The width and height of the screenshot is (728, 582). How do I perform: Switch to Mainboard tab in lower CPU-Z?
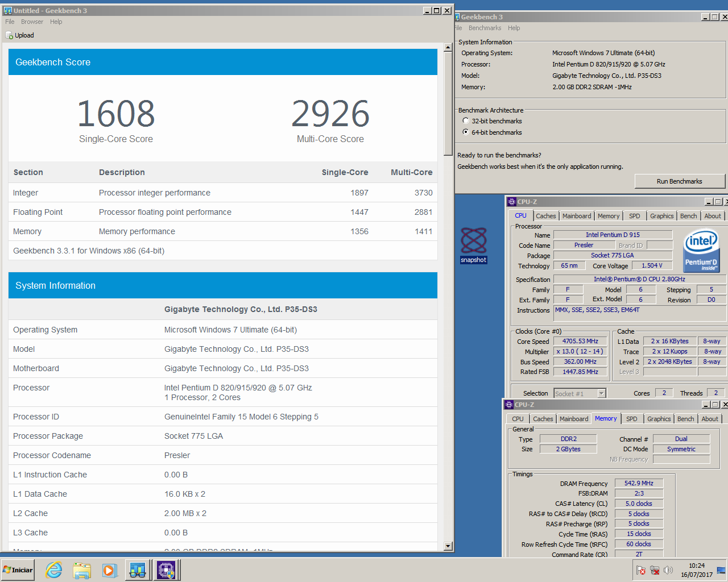pyautogui.click(x=574, y=419)
